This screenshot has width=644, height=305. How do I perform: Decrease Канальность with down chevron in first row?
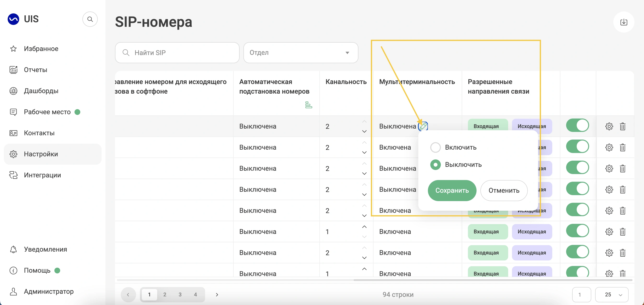coord(364,131)
